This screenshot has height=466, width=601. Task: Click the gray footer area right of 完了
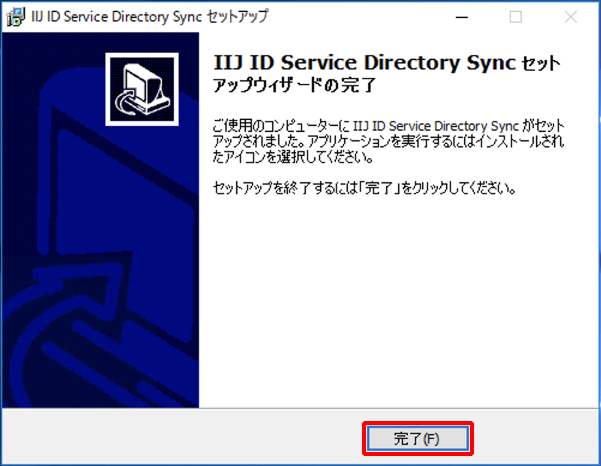pyautogui.click(x=535, y=439)
